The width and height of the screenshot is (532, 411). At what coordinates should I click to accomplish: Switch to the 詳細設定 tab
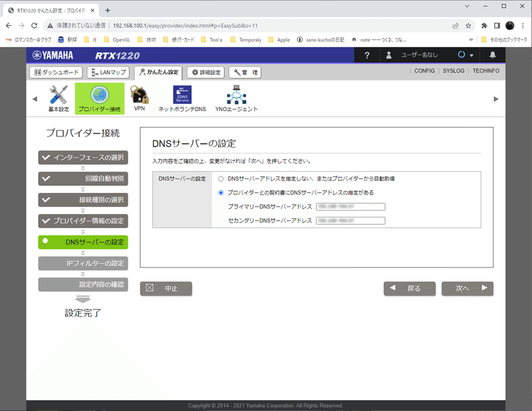click(x=205, y=72)
